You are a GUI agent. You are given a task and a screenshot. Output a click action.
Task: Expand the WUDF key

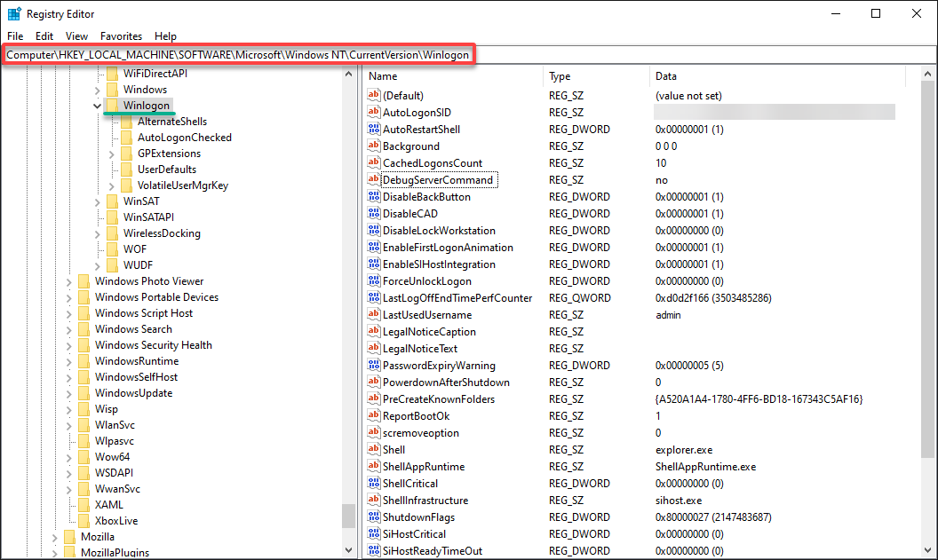click(98, 266)
